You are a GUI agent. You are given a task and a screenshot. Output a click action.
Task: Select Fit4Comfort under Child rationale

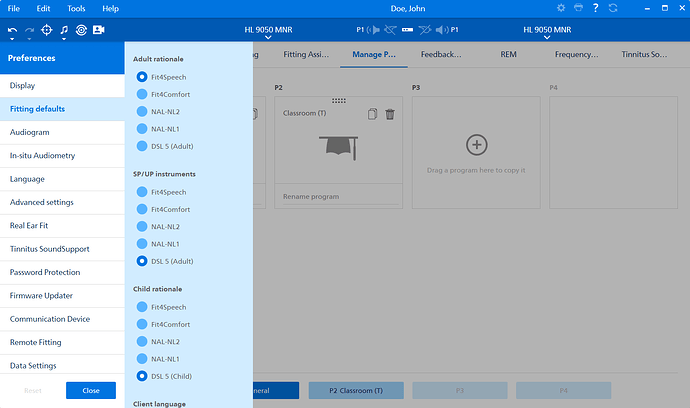click(x=142, y=324)
